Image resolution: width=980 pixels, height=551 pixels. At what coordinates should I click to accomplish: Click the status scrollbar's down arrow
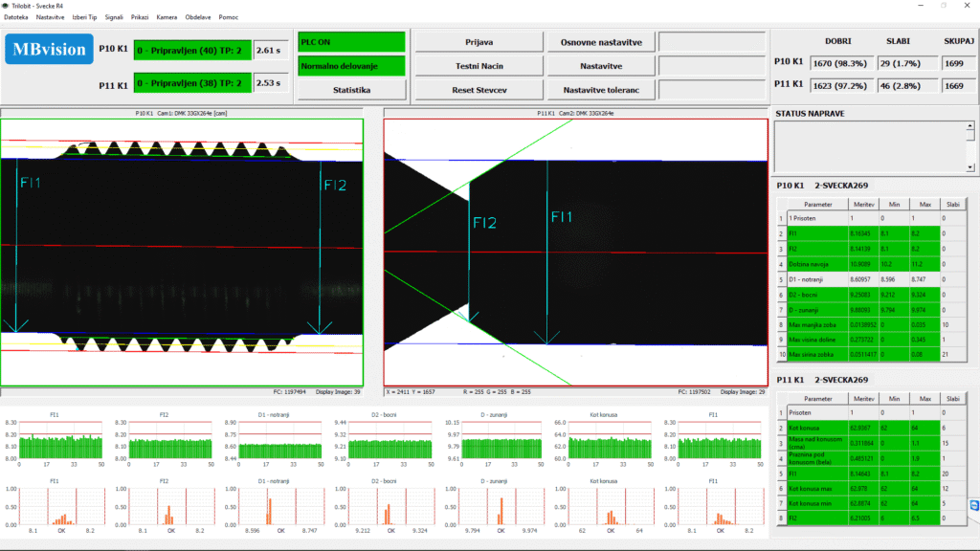[x=970, y=167]
